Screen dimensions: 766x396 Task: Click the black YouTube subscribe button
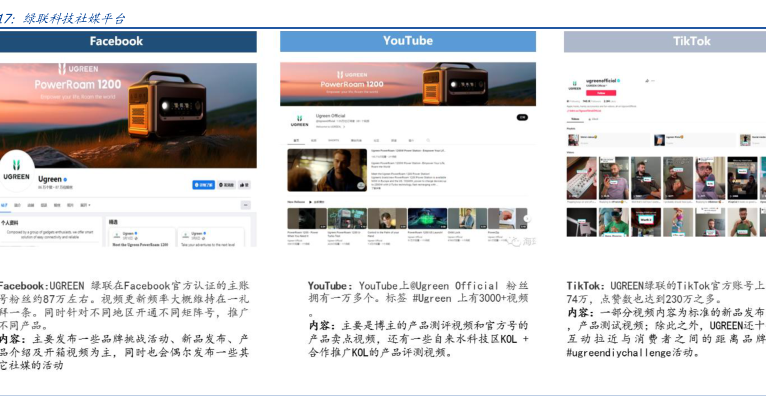click(x=522, y=117)
